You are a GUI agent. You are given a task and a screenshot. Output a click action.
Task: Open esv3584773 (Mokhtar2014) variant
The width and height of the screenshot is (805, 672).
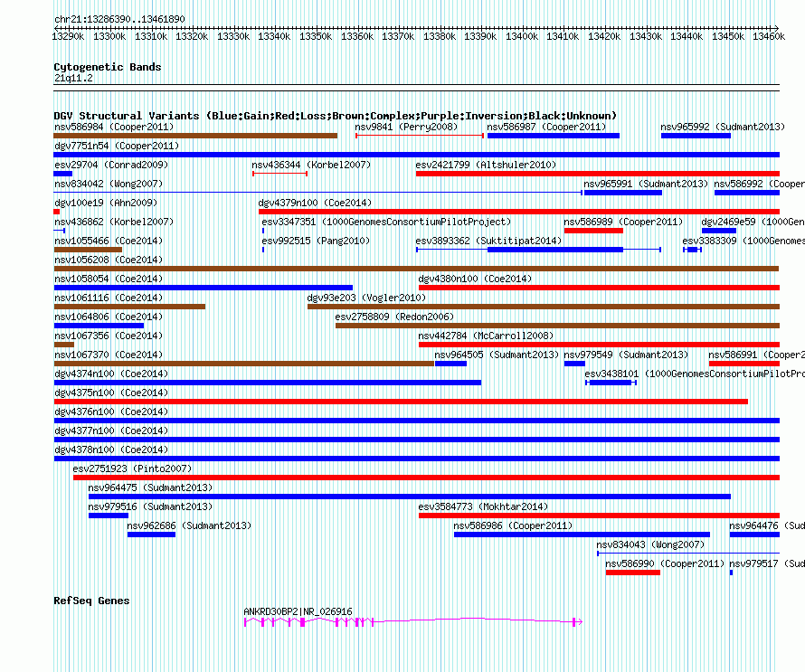(x=599, y=516)
